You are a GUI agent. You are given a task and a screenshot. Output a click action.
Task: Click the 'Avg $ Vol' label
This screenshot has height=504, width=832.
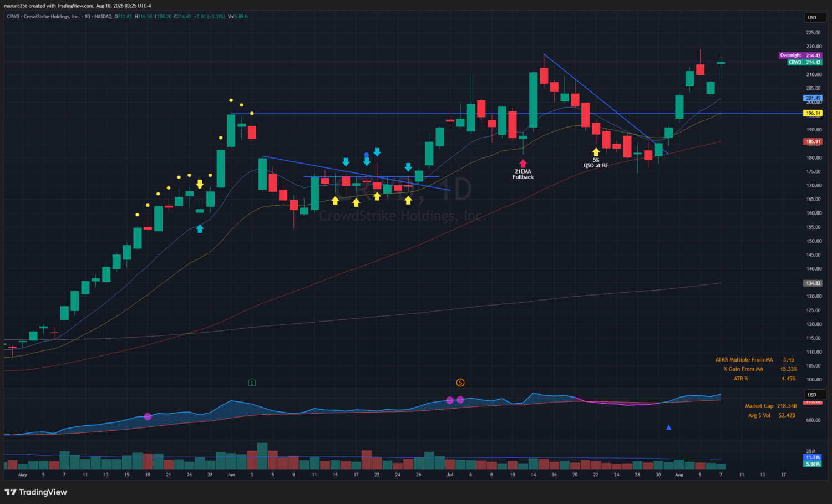759,415
